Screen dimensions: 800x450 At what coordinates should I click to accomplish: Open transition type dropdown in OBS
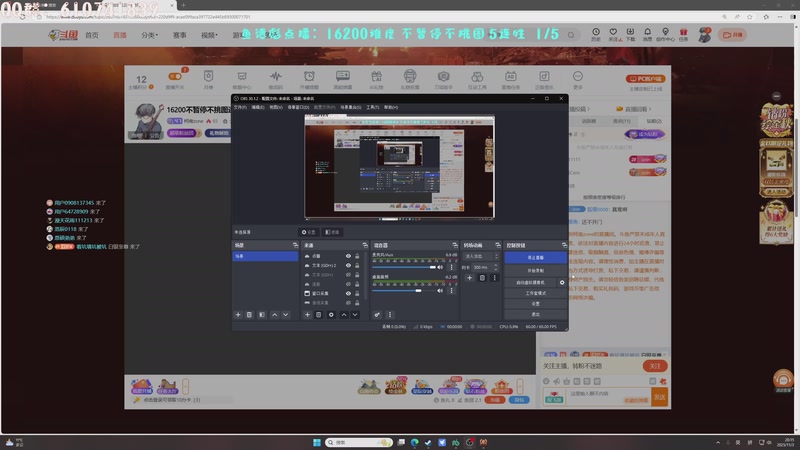[481, 256]
